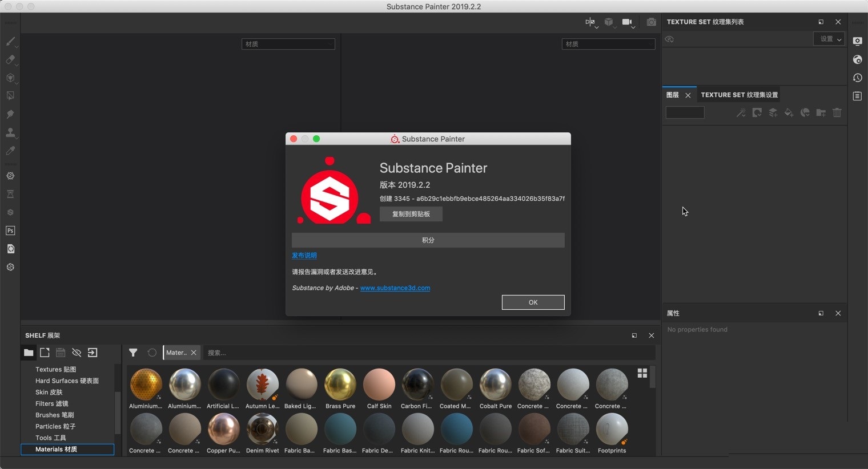Open the symmetry settings icon
The image size is (868, 469).
click(590, 22)
